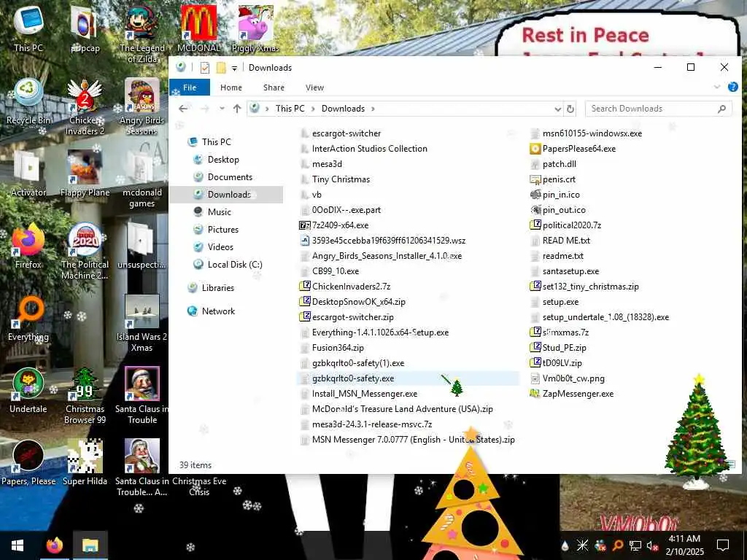
Task: Expand chevron after Downloads in path
Action: 373,109
